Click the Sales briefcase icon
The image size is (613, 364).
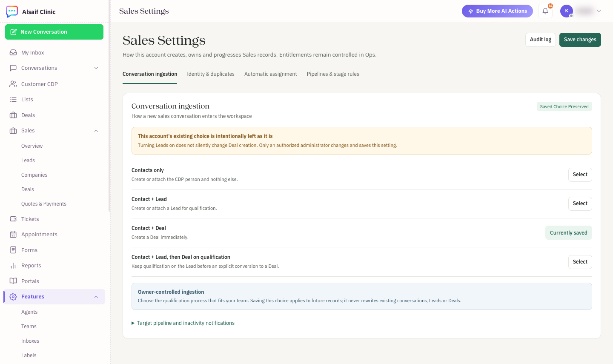(13, 130)
